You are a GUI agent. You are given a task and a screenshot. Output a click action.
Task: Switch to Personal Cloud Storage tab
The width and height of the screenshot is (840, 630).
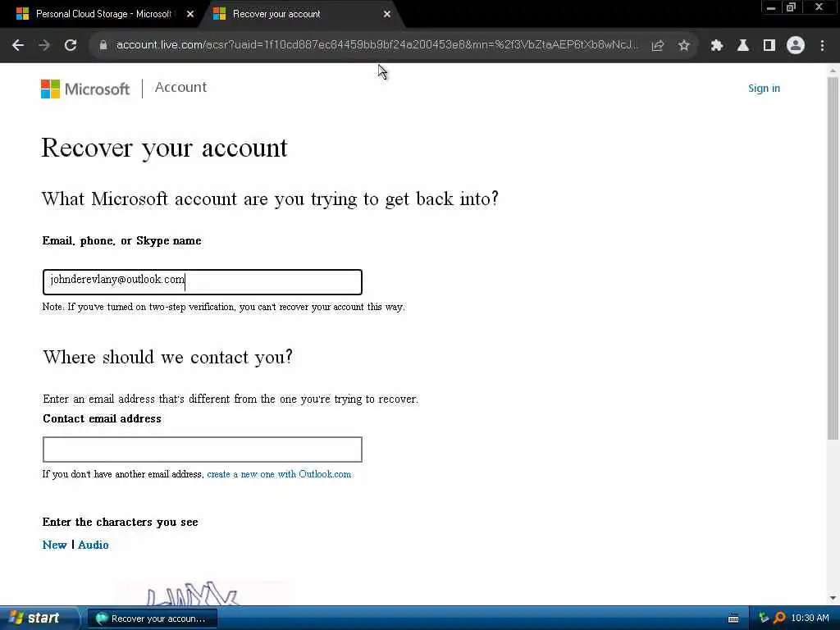click(103, 14)
